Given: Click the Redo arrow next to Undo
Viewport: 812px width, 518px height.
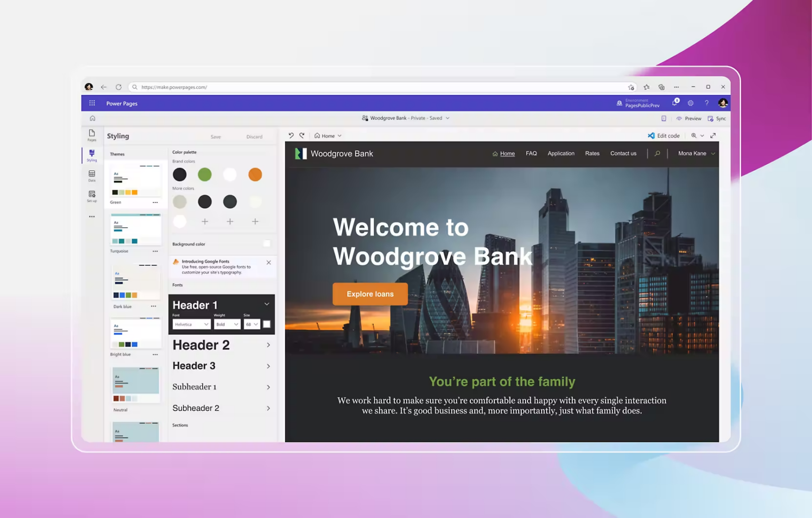Looking at the screenshot, I should pyautogui.click(x=302, y=135).
